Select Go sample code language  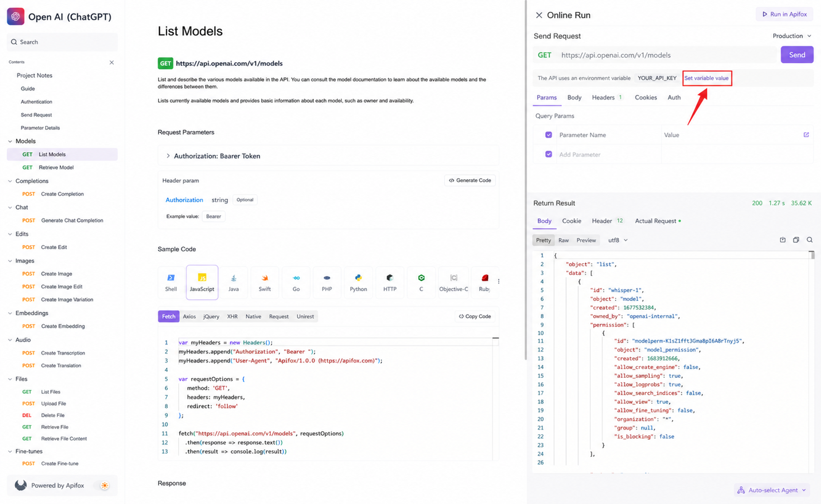[296, 282]
